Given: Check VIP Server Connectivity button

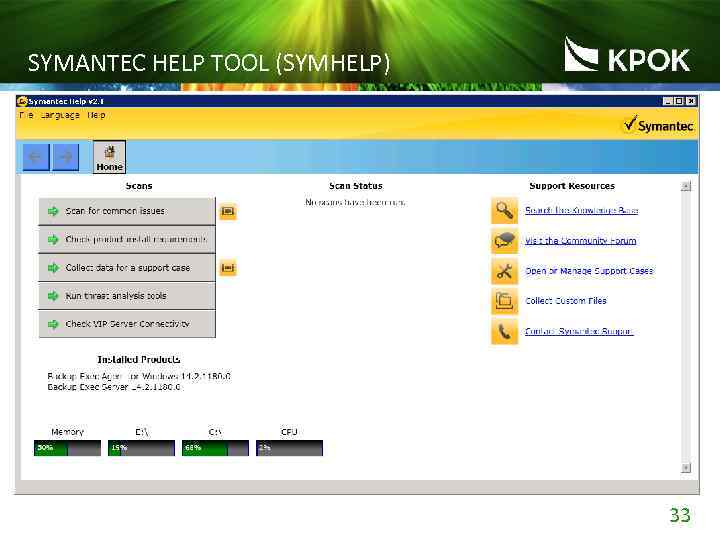Looking at the screenshot, I should click(127, 324).
